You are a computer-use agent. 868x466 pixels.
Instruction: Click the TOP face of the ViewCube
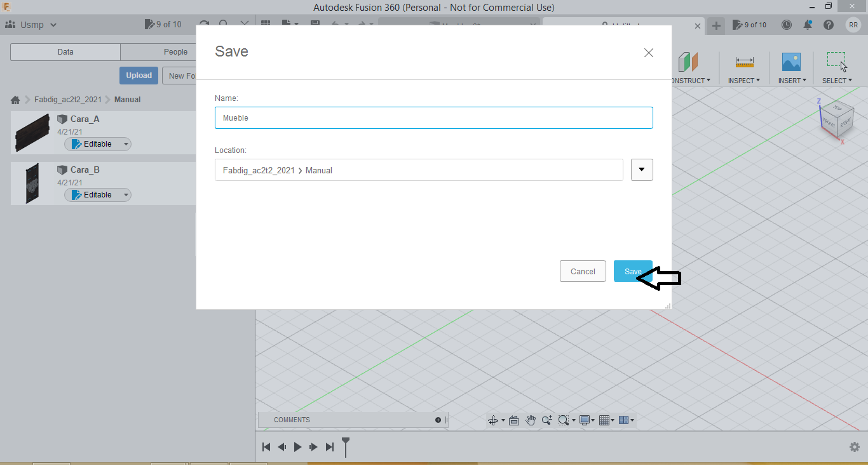(837, 108)
